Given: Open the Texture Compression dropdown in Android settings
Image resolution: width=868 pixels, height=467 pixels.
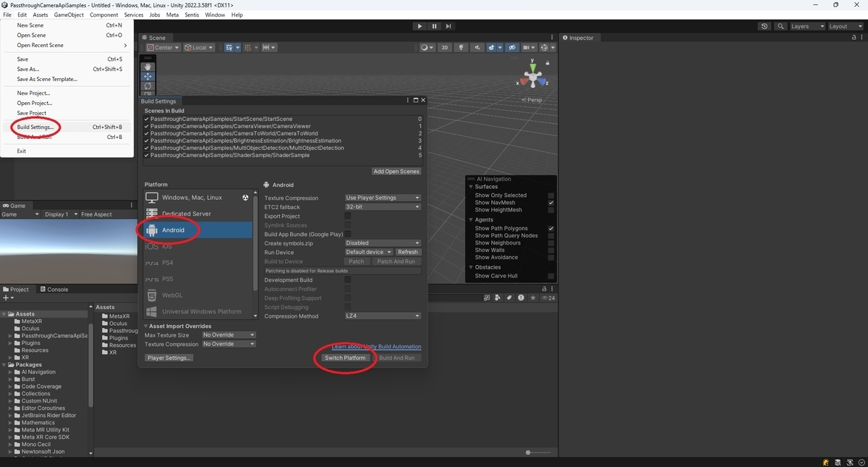Looking at the screenshot, I should point(382,198).
